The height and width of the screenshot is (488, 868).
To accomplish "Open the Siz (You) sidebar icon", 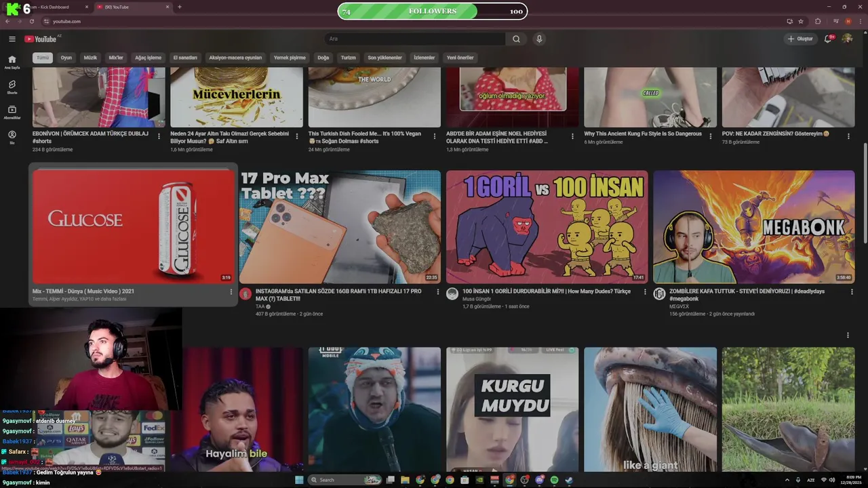I will tap(12, 137).
